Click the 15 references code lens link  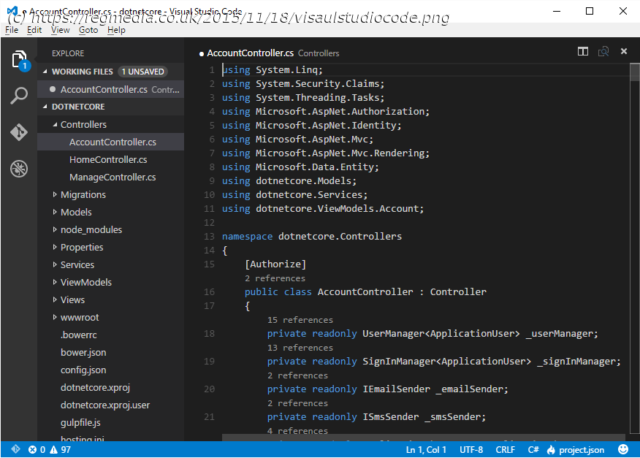300,320
